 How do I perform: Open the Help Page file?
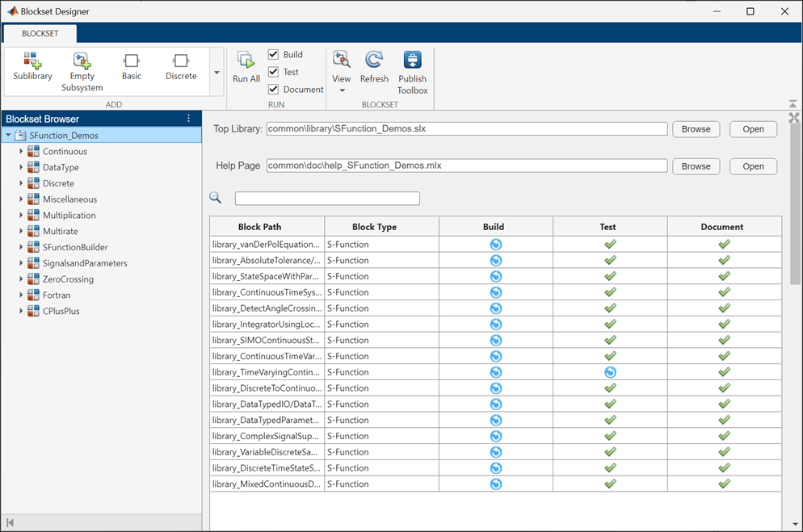coord(753,166)
